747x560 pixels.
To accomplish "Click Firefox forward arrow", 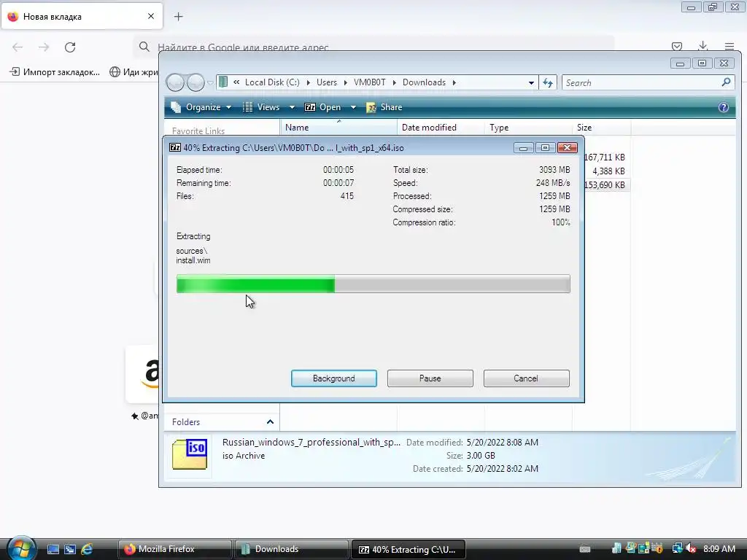I will click(44, 47).
